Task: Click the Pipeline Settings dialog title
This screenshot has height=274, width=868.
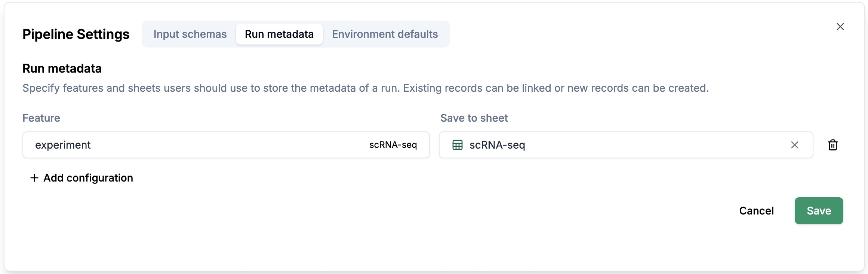Action: click(x=76, y=34)
